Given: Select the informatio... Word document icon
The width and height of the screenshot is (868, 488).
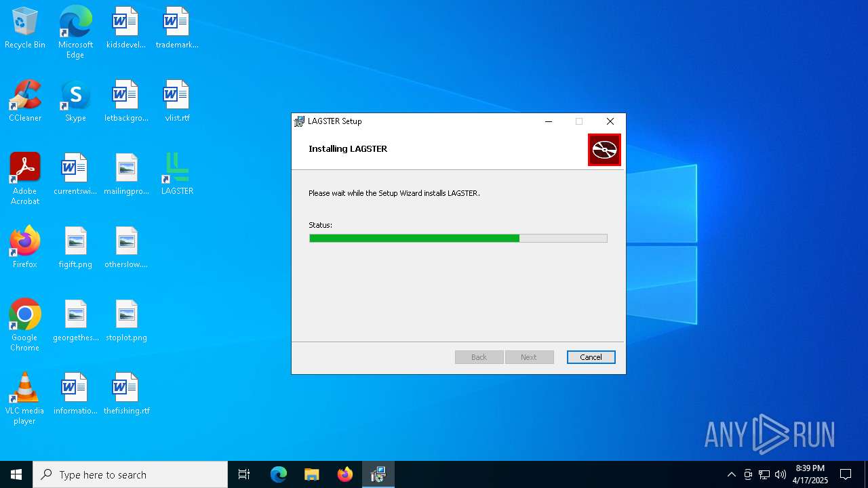Looking at the screenshot, I should [x=75, y=394].
